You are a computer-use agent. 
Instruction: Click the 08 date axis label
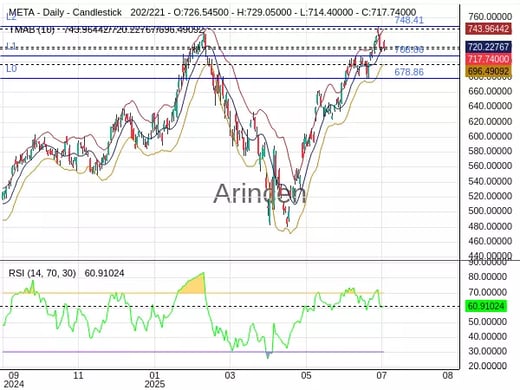pyautogui.click(x=448, y=376)
